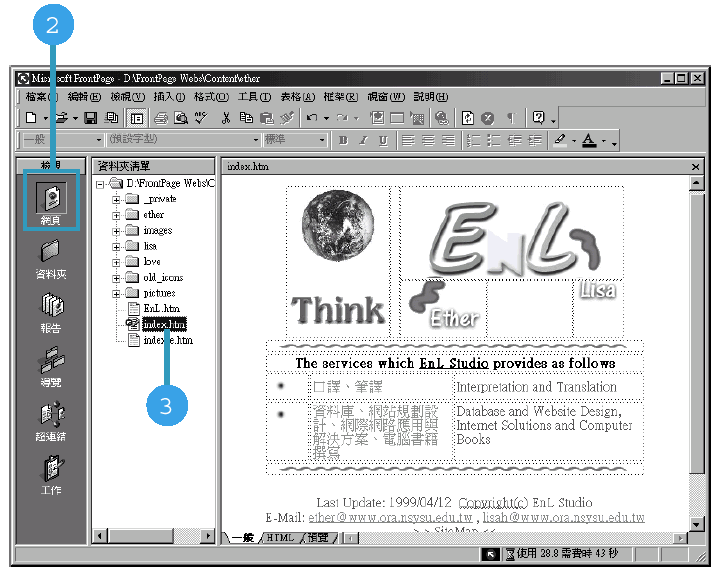This screenshot has height=572, width=718.
Task: Open the 插入(I) menu
Action: [169, 97]
